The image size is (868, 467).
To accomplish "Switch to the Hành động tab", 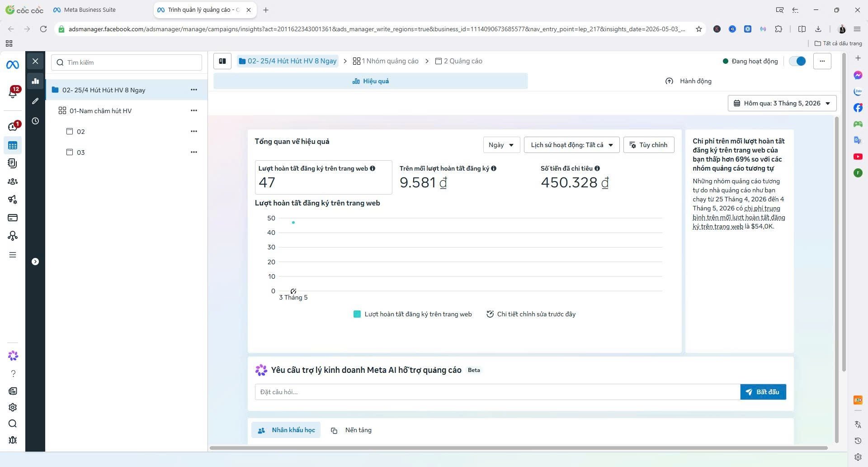I will point(689,81).
